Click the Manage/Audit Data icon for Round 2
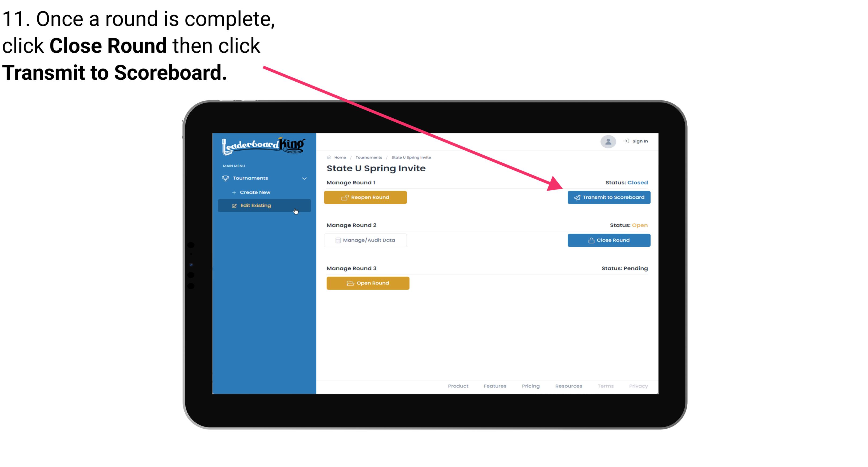The image size is (868, 467). [337, 240]
